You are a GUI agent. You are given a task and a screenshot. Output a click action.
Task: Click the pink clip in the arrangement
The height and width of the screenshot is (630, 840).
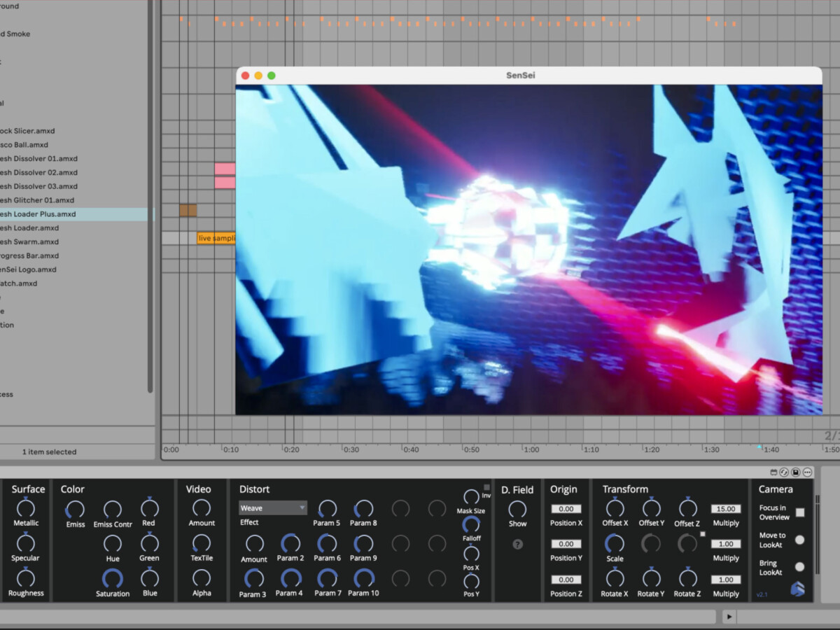(225, 169)
